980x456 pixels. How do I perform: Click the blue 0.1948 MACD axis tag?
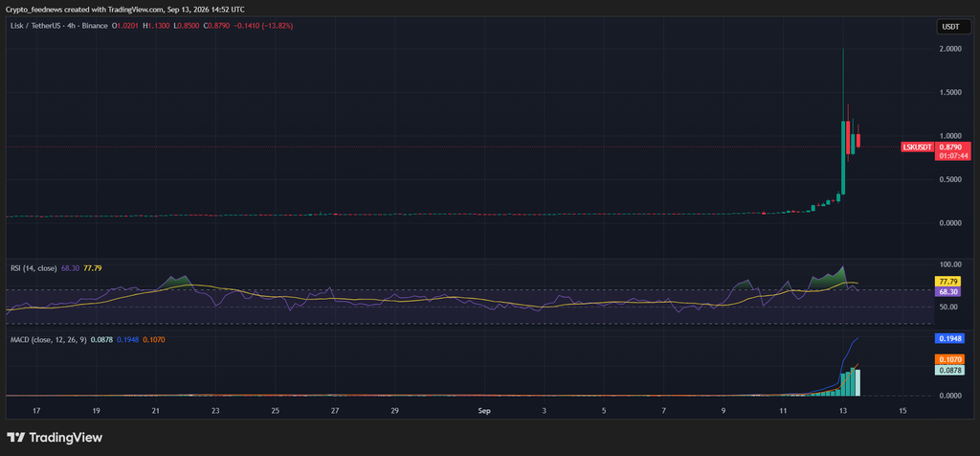click(950, 338)
